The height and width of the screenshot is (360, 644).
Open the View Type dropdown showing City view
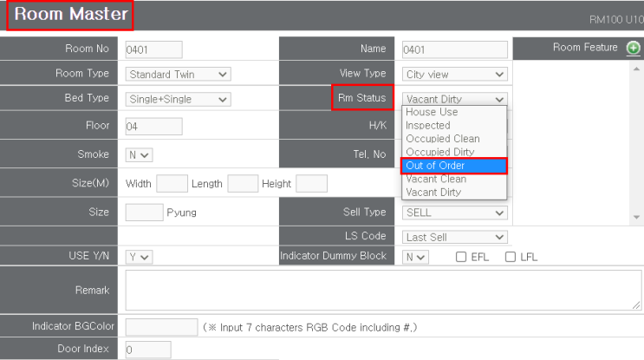pos(455,75)
